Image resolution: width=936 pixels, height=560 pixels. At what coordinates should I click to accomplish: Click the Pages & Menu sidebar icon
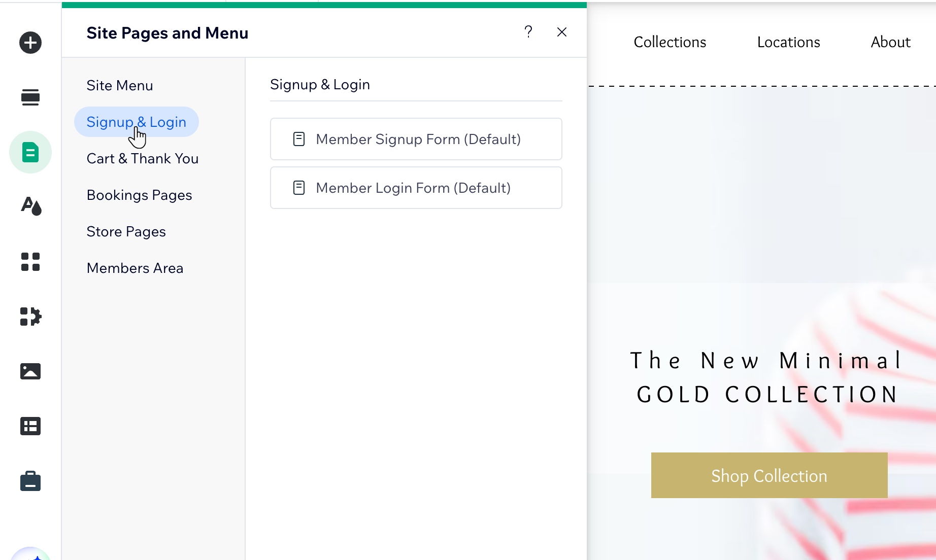30,152
